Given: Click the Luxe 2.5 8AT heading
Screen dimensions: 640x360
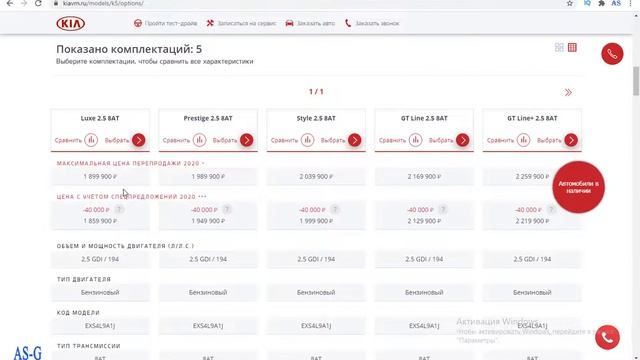Looking at the screenshot, I should point(100,118).
